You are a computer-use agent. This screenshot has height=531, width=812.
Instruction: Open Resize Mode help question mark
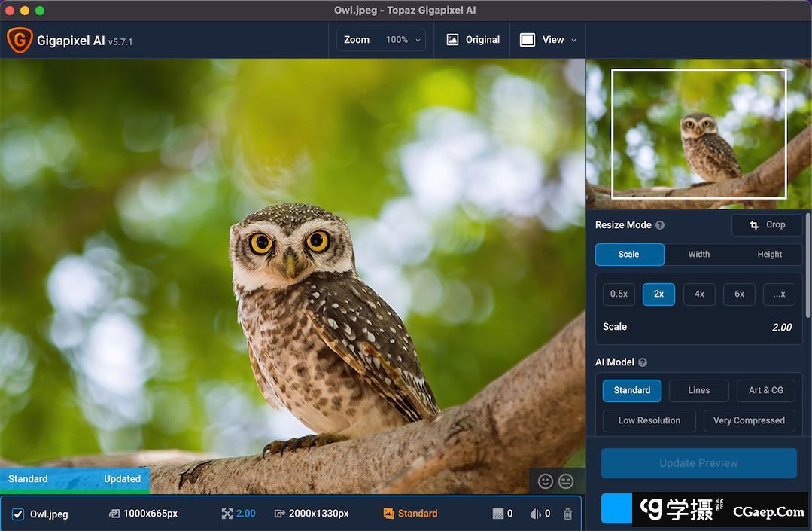coord(660,225)
